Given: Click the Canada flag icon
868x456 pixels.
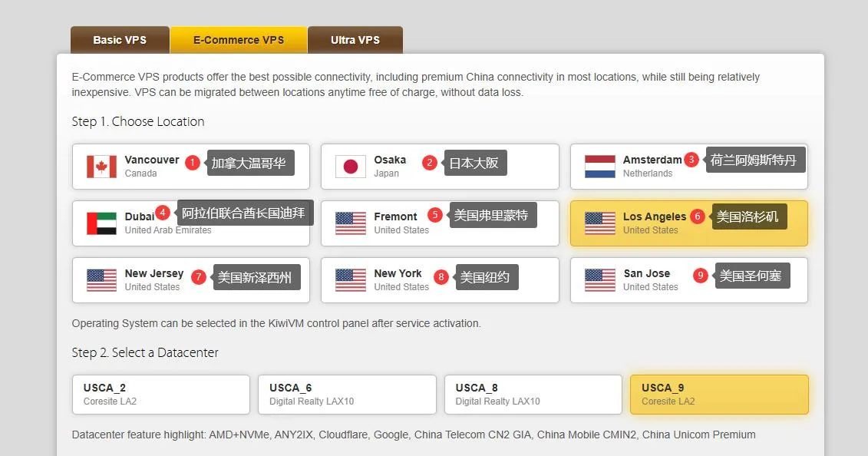Looking at the screenshot, I should [101, 167].
